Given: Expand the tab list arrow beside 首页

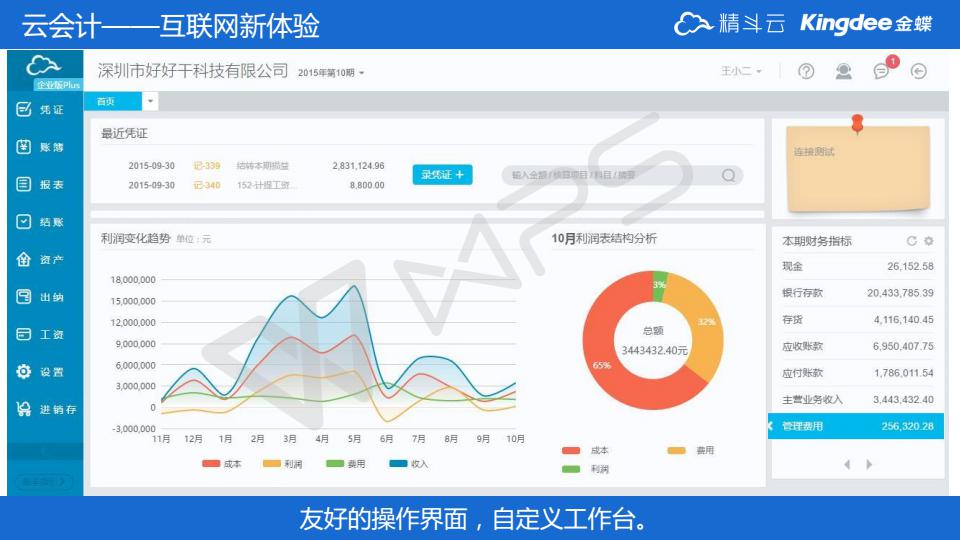Looking at the screenshot, I should [150, 101].
